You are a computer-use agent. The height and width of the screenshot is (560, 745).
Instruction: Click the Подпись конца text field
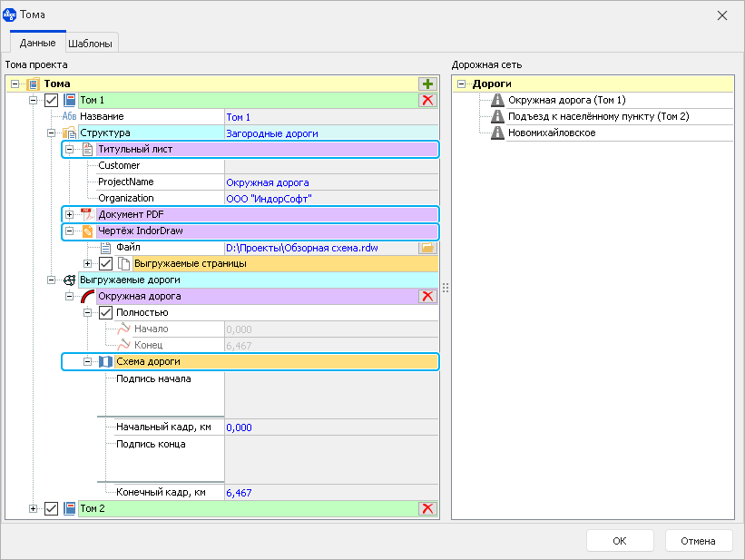coord(331,459)
